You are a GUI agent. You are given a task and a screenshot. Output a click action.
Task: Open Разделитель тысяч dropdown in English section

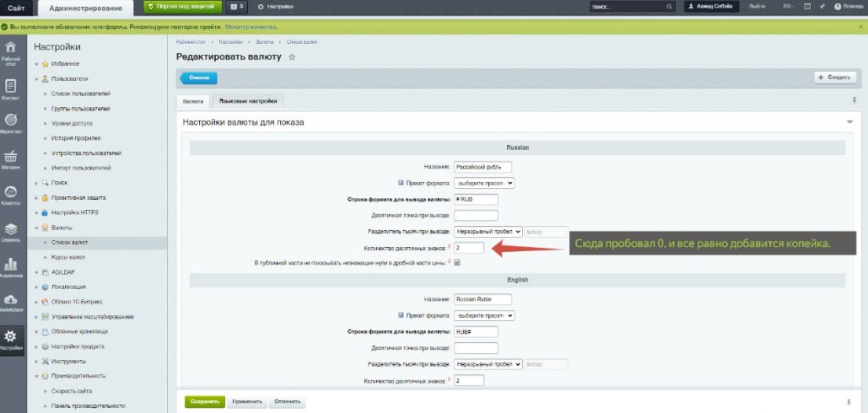(x=488, y=364)
